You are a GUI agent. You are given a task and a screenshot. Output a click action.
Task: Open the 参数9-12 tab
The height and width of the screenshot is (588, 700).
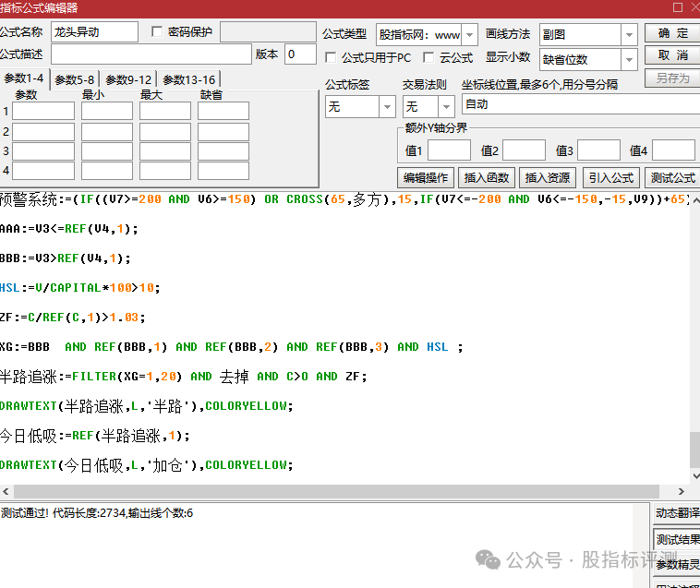coord(128,80)
